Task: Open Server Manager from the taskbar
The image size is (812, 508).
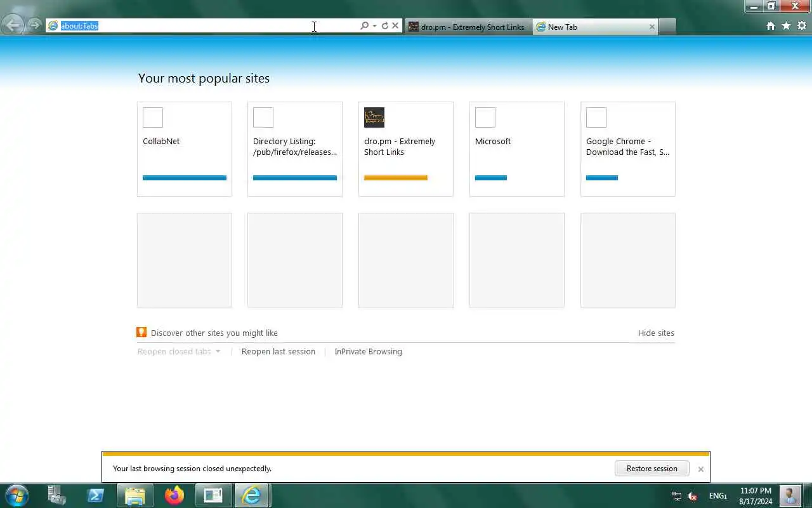Action: [x=57, y=495]
